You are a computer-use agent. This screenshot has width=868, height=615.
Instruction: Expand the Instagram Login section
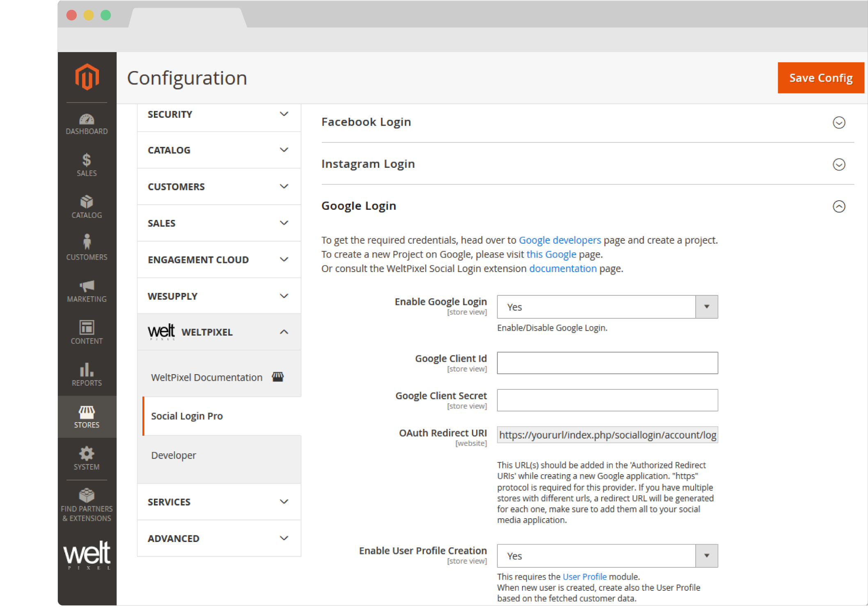(838, 165)
